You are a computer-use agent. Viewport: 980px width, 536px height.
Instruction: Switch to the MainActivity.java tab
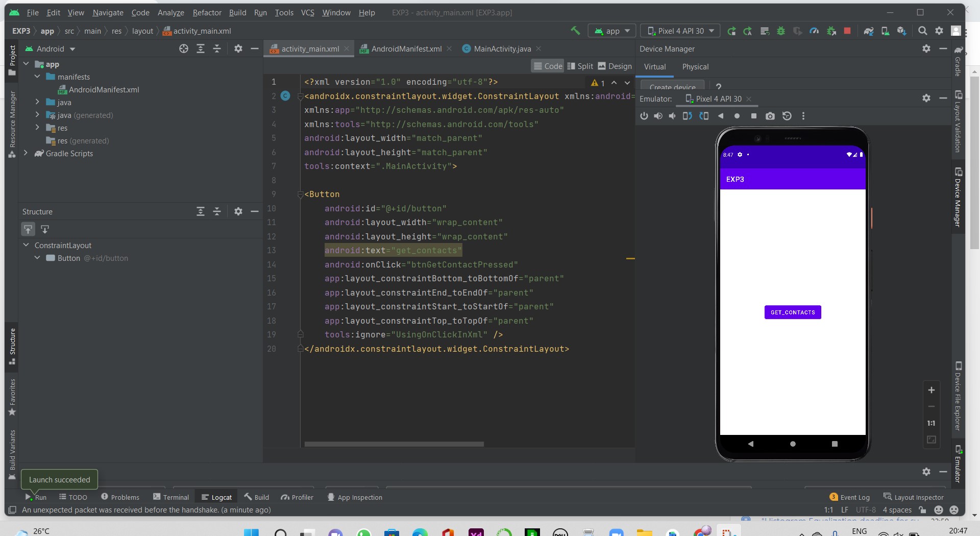(x=501, y=48)
